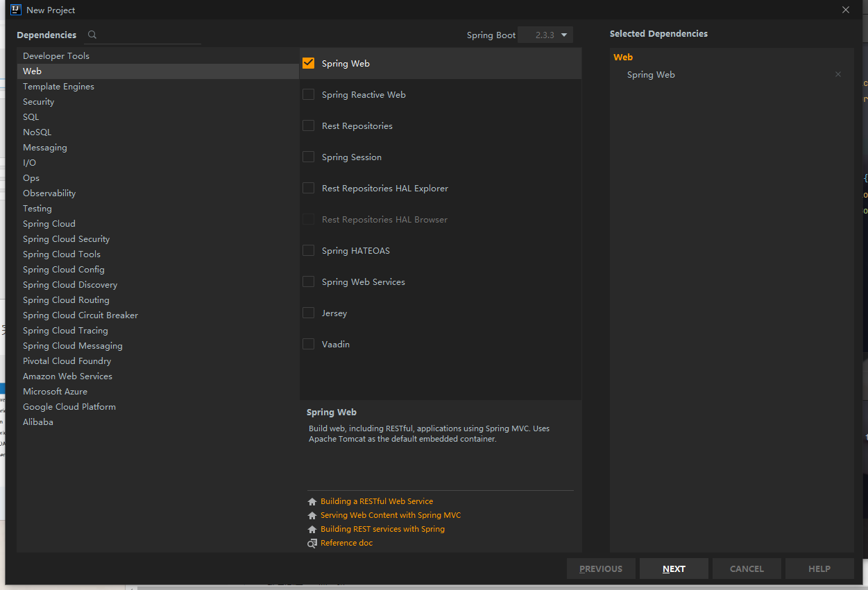Click the PREVIOUS button
This screenshot has width=868, height=590.
pyautogui.click(x=601, y=569)
